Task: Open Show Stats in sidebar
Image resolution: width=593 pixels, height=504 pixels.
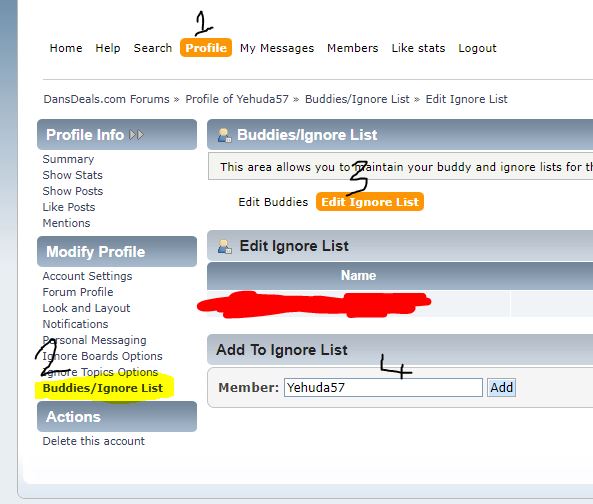Action: pos(72,175)
